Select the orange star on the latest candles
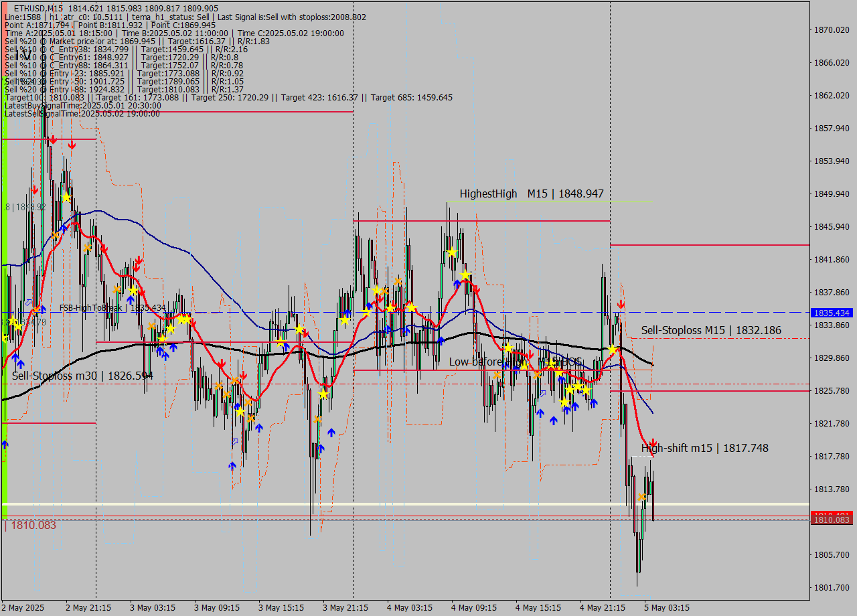 (642, 497)
